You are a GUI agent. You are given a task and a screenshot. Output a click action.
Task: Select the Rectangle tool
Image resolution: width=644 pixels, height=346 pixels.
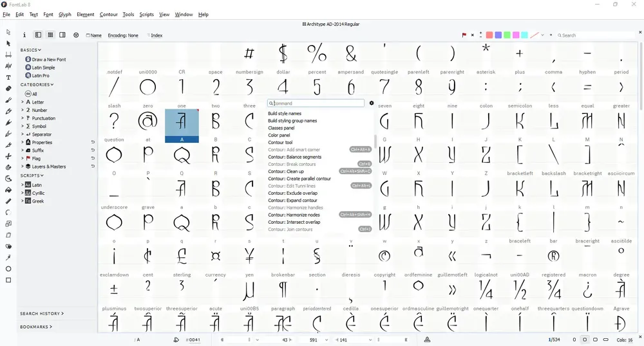tap(8, 280)
